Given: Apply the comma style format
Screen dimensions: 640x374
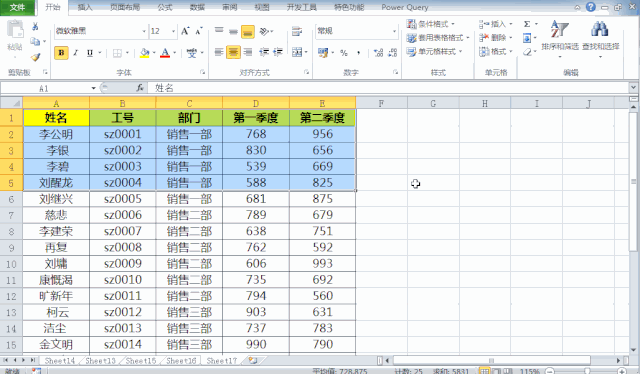Looking at the screenshot, I should click(358, 53).
